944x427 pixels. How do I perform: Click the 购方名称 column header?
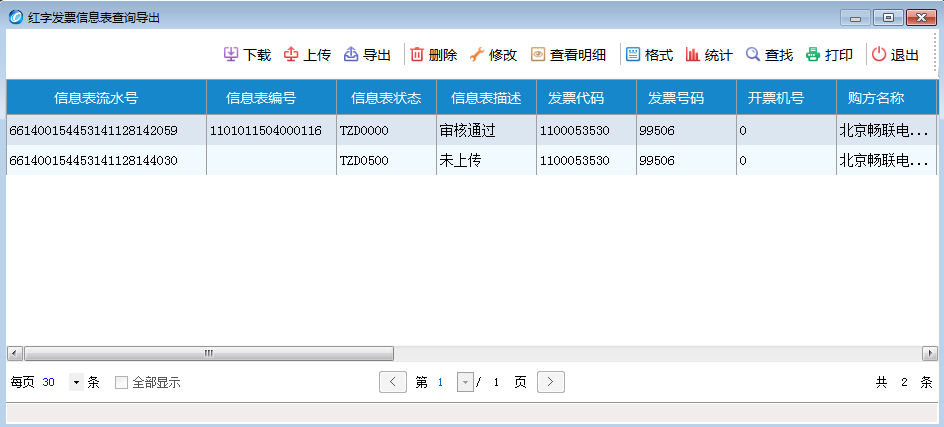[x=887, y=98]
